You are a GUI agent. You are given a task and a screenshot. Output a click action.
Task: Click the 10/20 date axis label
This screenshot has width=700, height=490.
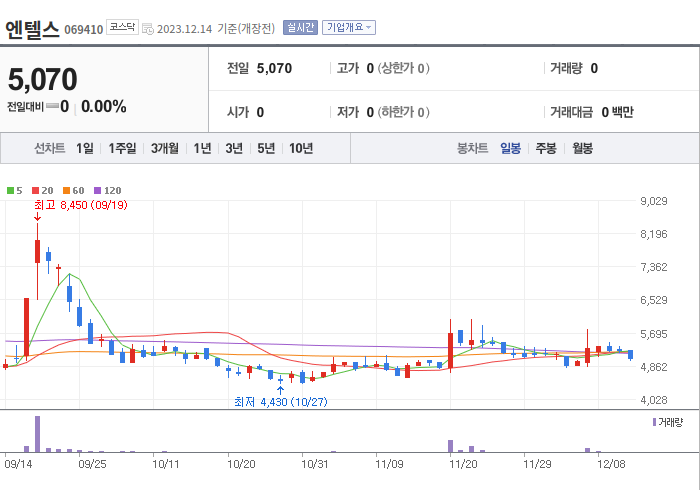[241, 464]
